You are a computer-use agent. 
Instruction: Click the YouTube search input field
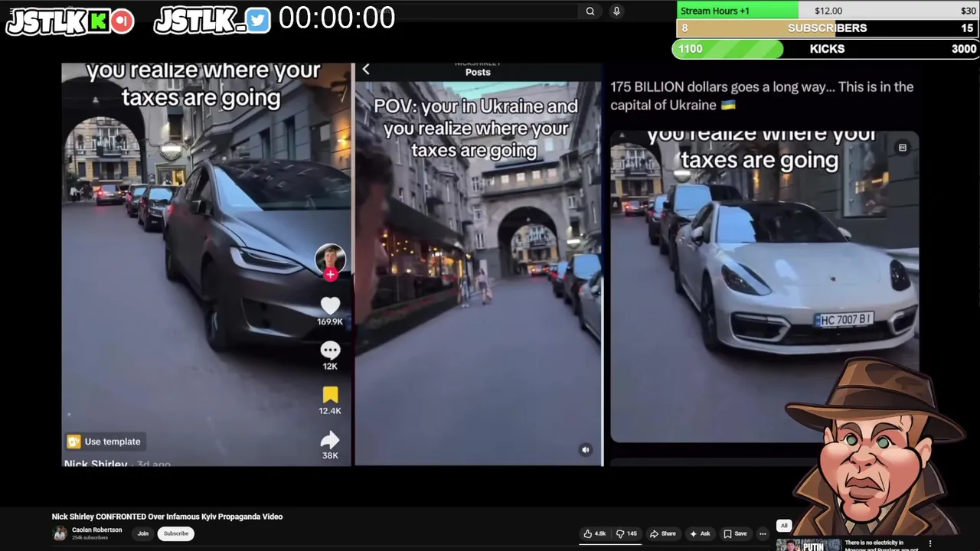coord(488,11)
